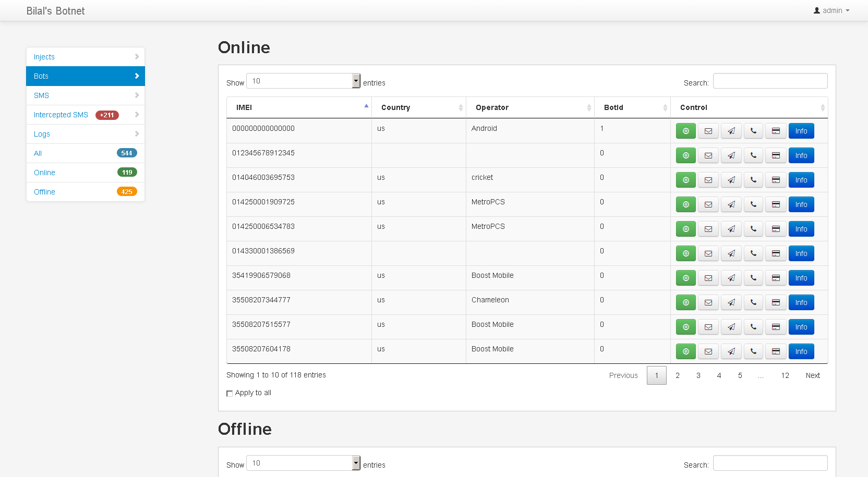The width and height of the screenshot is (868, 477).
Task: Click the Next pagination link
Action: [x=812, y=375]
